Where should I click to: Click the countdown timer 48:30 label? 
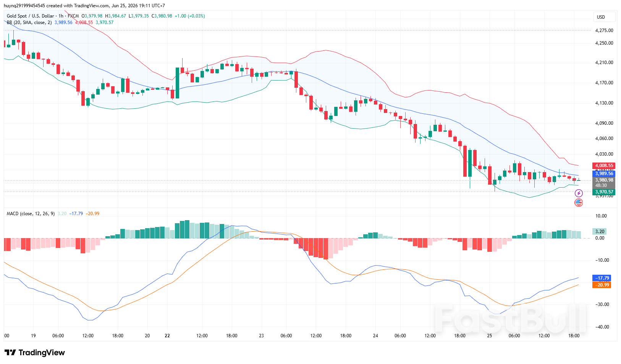click(601, 185)
